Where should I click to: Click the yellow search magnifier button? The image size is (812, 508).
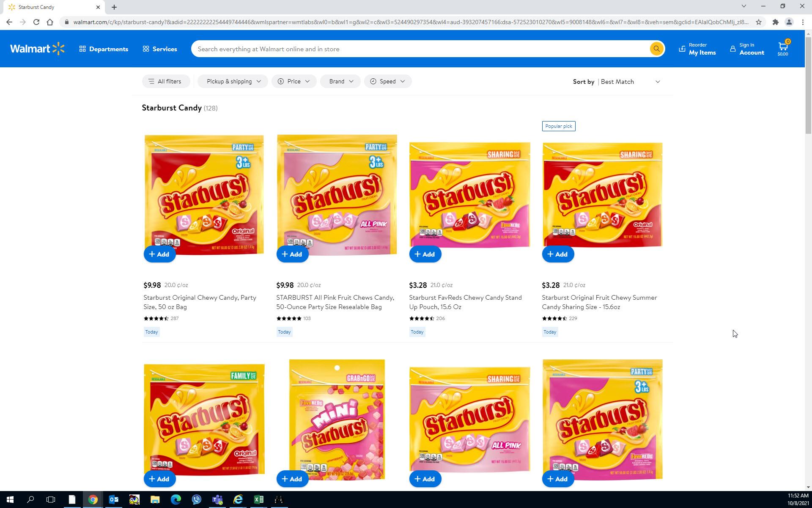coord(656,49)
